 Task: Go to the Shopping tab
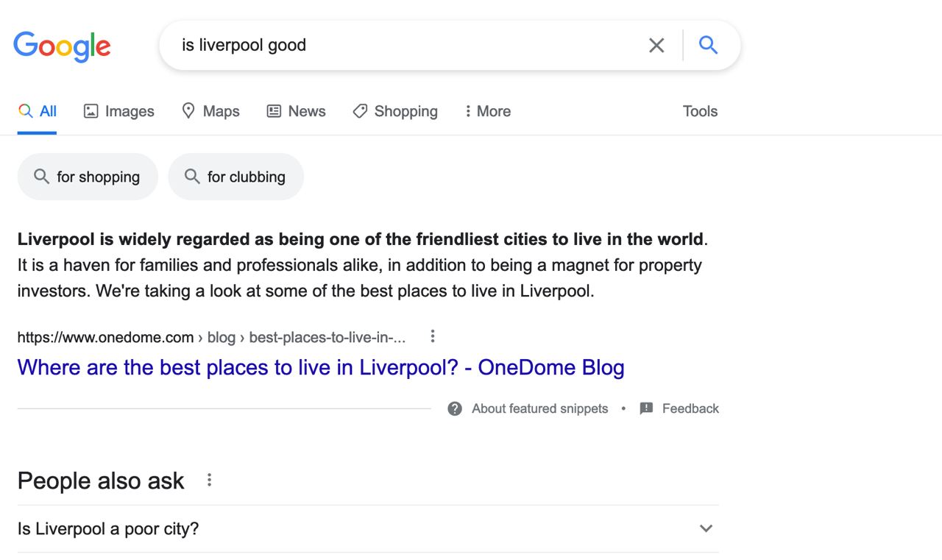[x=395, y=111]
